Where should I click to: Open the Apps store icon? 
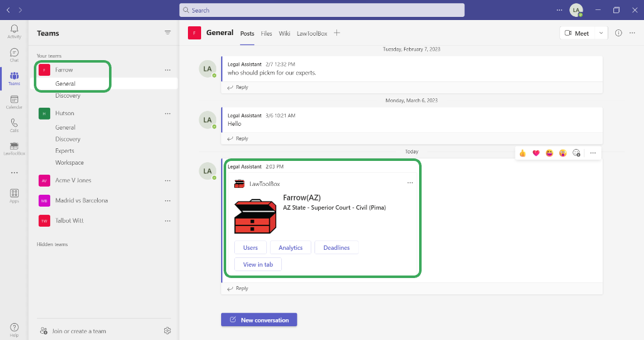[14, 195]
